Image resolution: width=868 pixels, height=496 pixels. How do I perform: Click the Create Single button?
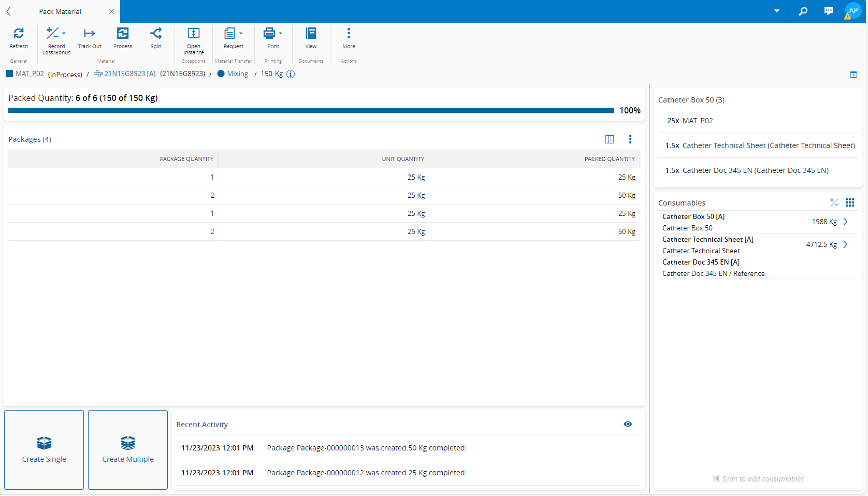(x=44, y=450)
